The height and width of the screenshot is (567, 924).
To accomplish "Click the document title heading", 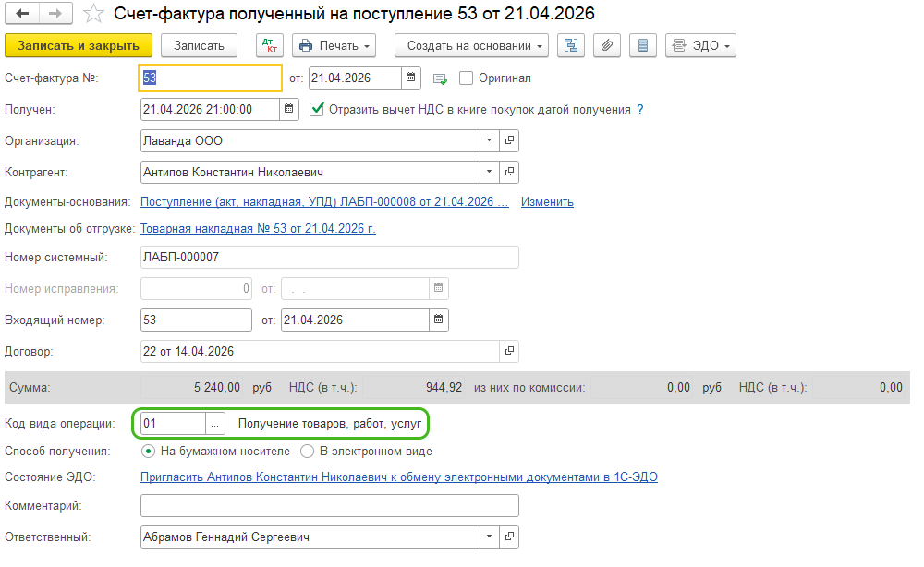I will pos(354,14).
